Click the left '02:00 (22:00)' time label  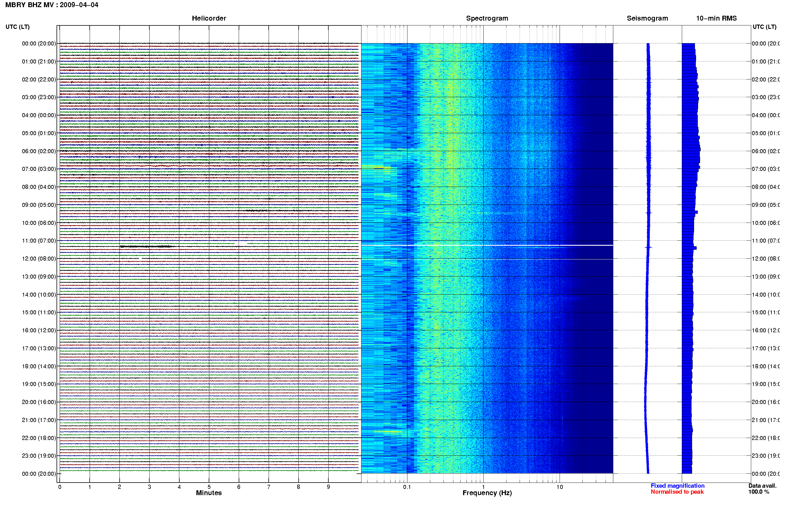point(39,79)
